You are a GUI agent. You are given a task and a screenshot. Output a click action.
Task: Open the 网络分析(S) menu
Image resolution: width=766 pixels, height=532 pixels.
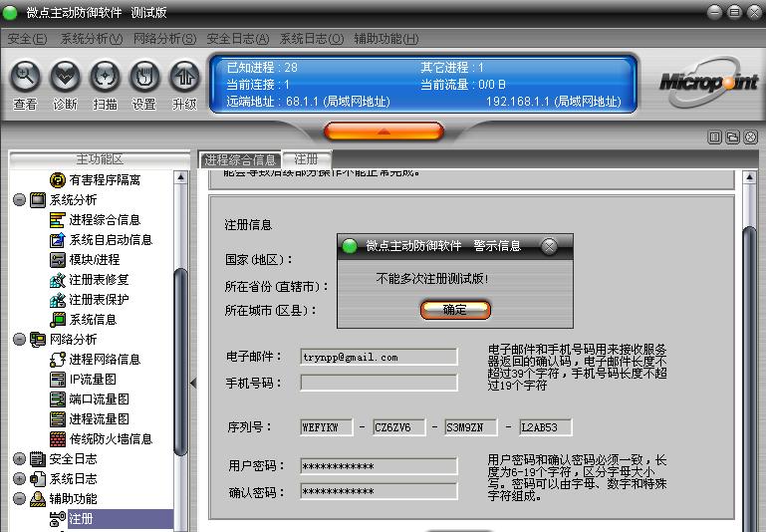[x=164, y=39]
